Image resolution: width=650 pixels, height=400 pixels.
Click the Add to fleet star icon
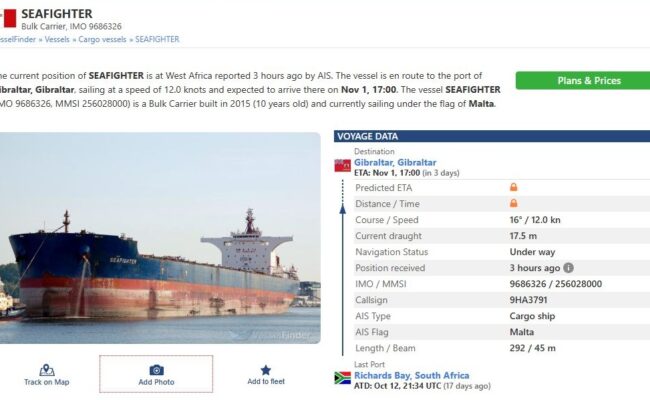pyautogui.click(x=266, y=369)
